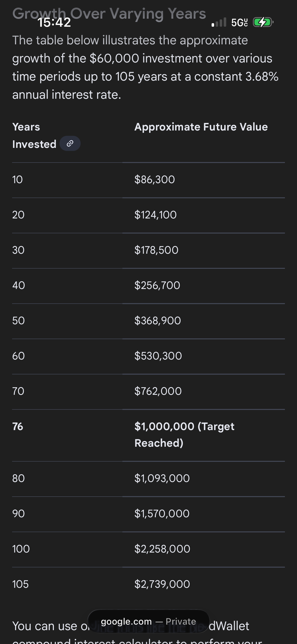Tap the intro paragraph about $60,000 investment
This screenshot has width=297, height=644.
click(145, 68)
